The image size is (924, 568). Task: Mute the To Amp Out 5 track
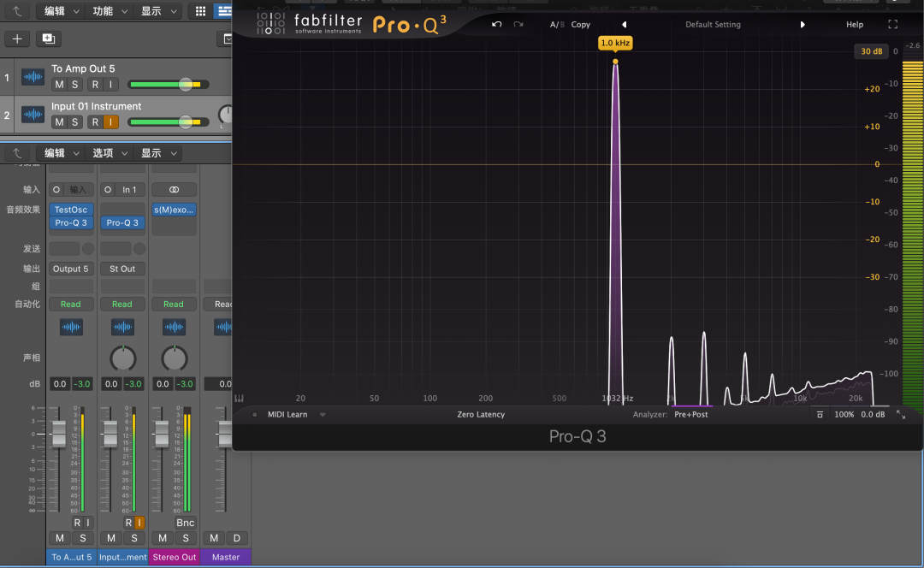pyautogui.click(x=59, y=85)
